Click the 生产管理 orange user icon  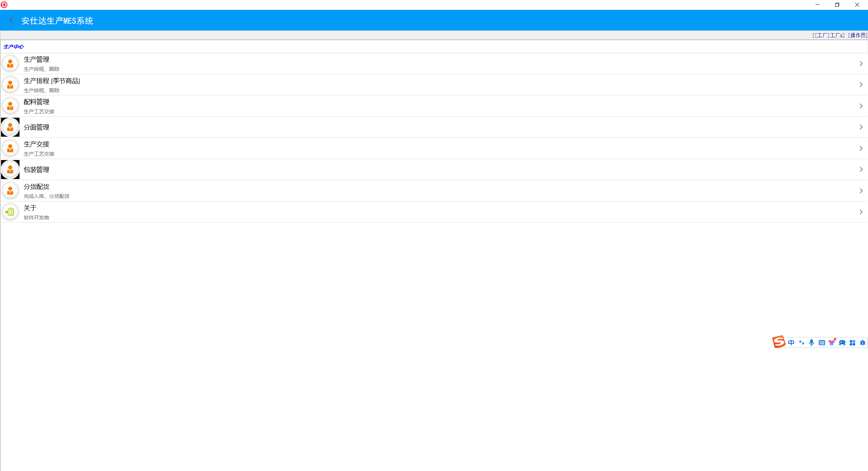click(10, 64)
